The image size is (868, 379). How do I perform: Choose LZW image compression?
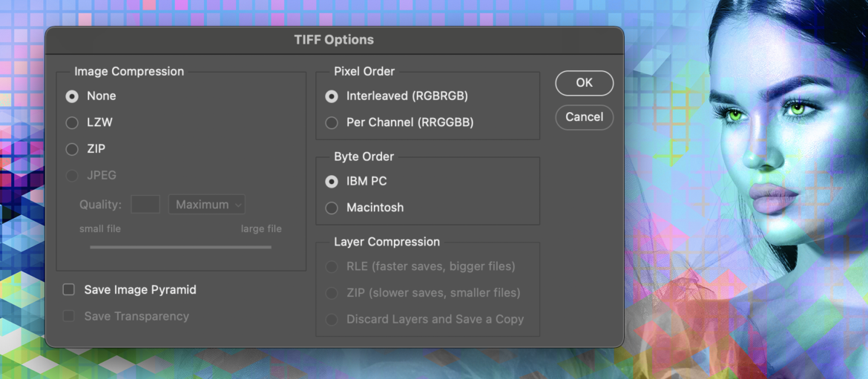72,123
